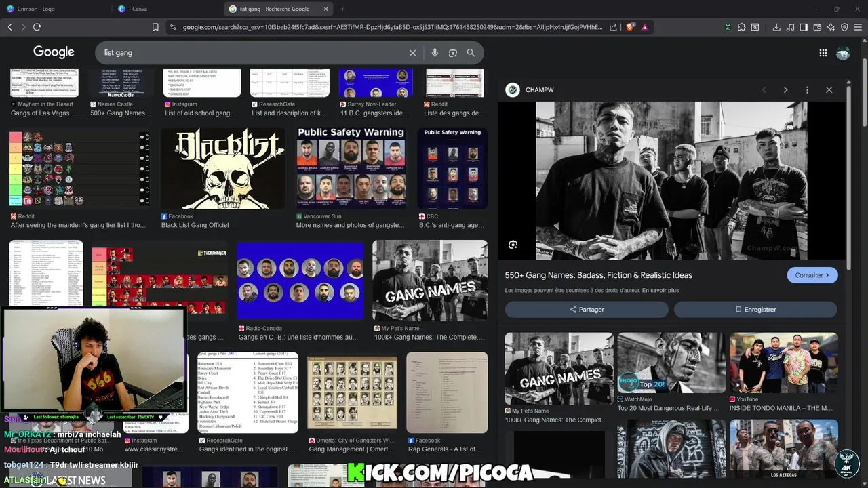Open the En savoir plus link

pos(660,291)
